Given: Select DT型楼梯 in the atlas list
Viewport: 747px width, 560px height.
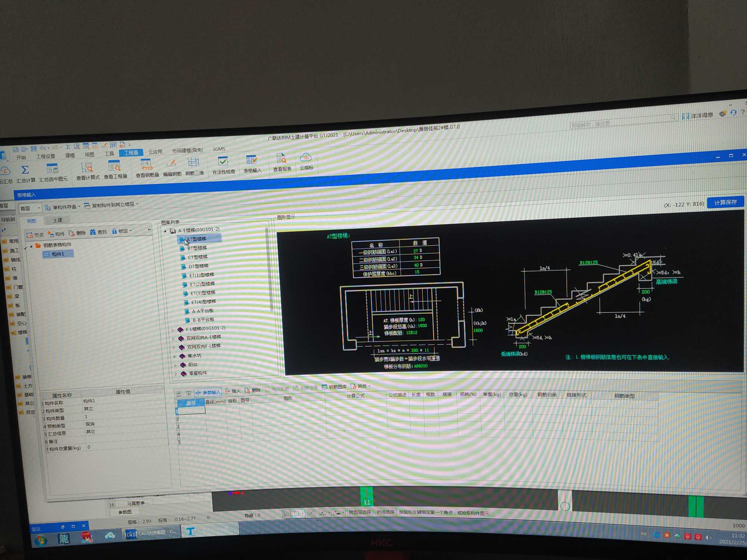Looking at the screenshot, I should click(x=198, y=266).
